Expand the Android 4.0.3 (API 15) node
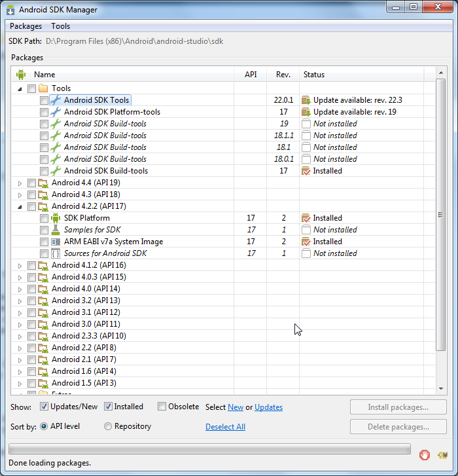 click(20, 278)
